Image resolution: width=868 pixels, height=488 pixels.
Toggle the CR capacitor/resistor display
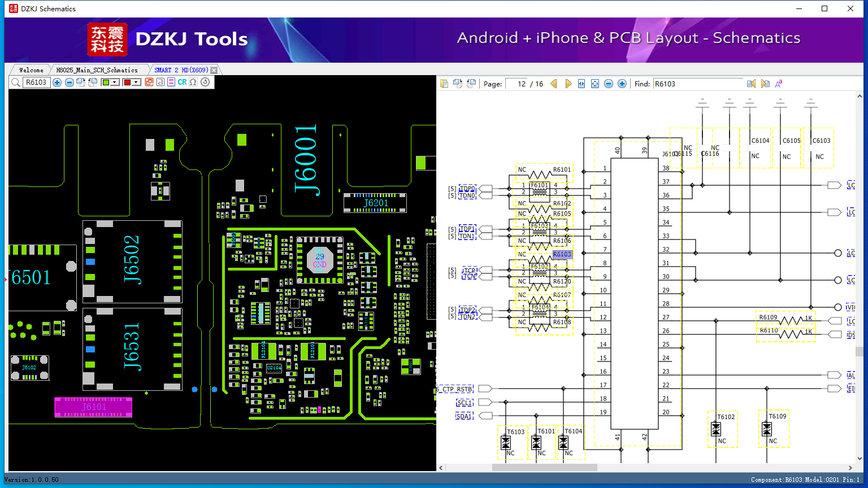pyautogui.click(x=182, y=82)
